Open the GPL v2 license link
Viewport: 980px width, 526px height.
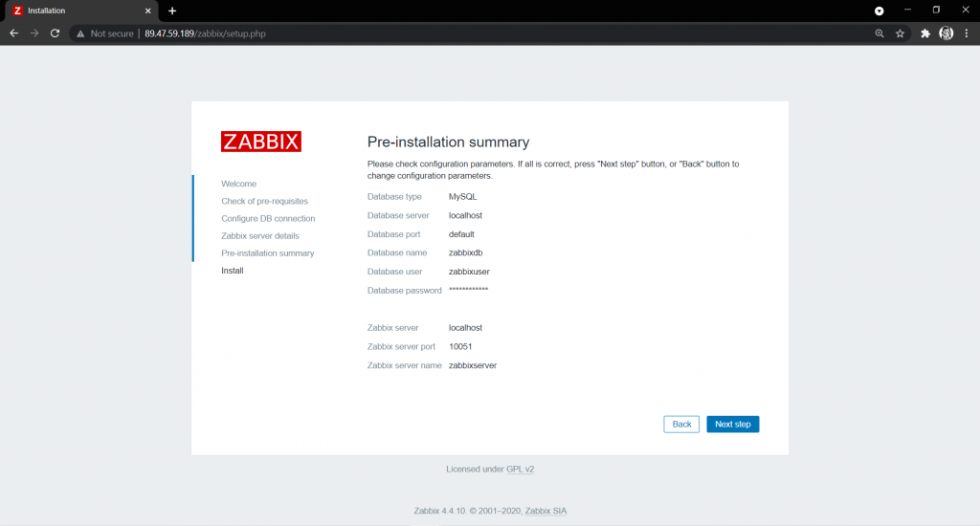click(x=520, y=470)
